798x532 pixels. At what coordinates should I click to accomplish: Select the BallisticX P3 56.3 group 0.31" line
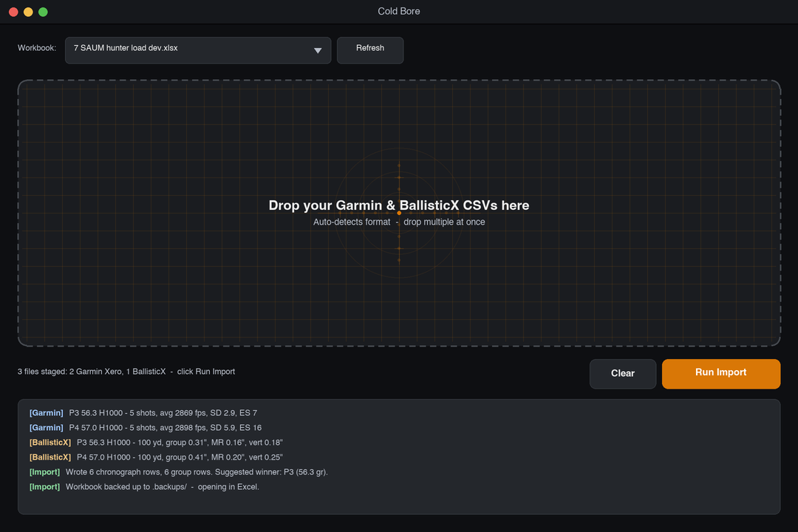coord(156,443)
